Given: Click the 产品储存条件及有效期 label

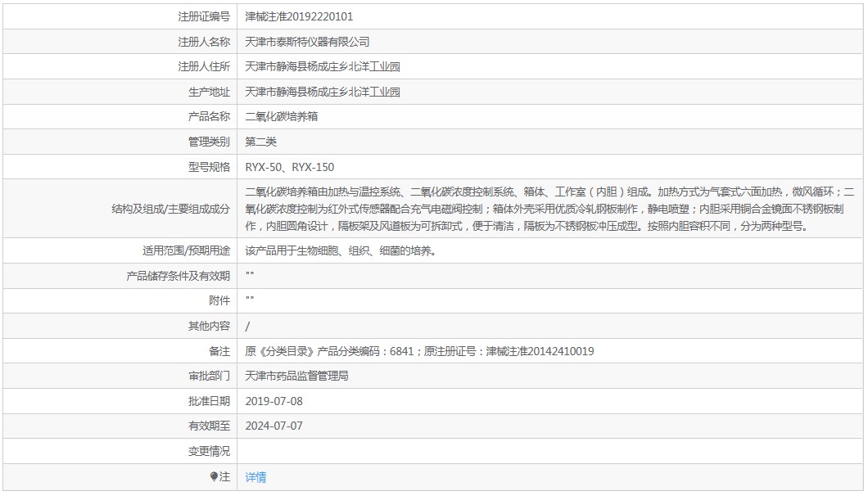Looking at the screenshot, I should pos(179,276).
